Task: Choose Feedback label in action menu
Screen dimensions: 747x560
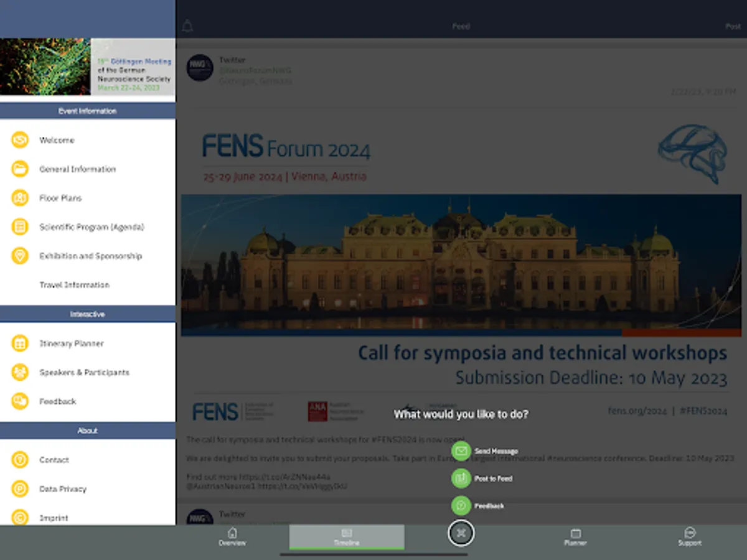Action: pyautogui.click(x=489, y=506)
